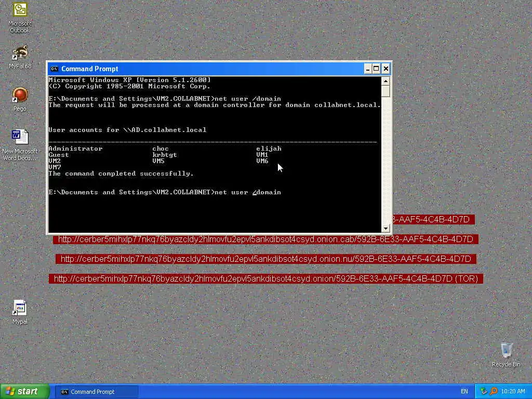The height and width of the screenshot is (399, 532).
Task: Click 'Administrator' in the user accounts list
Action: (x=75, y=149)
